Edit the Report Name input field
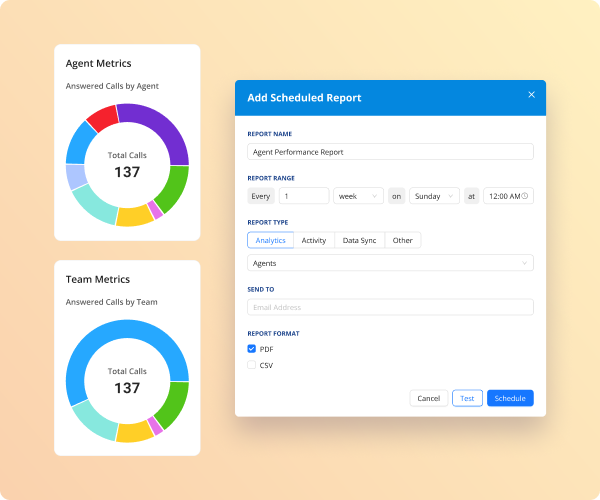 390,152
